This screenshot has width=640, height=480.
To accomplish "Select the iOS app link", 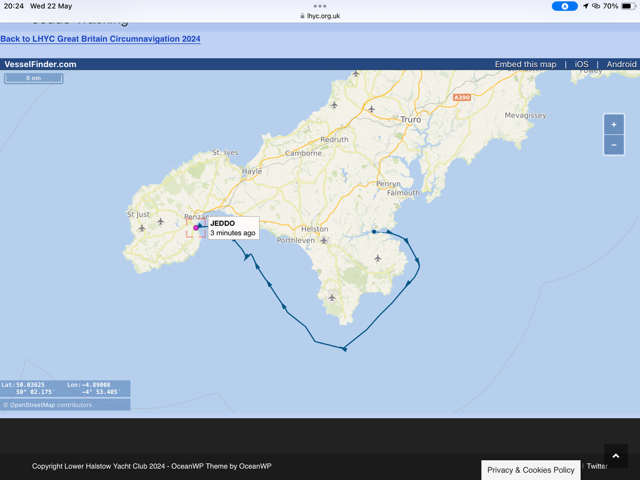I will tap(581, 64).
